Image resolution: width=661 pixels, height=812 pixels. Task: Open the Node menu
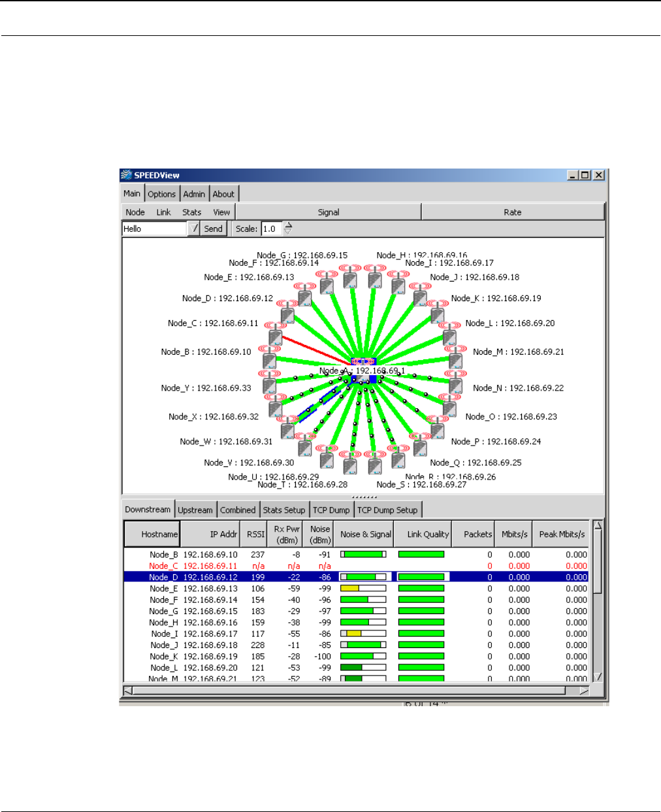[x=135, y=212]
